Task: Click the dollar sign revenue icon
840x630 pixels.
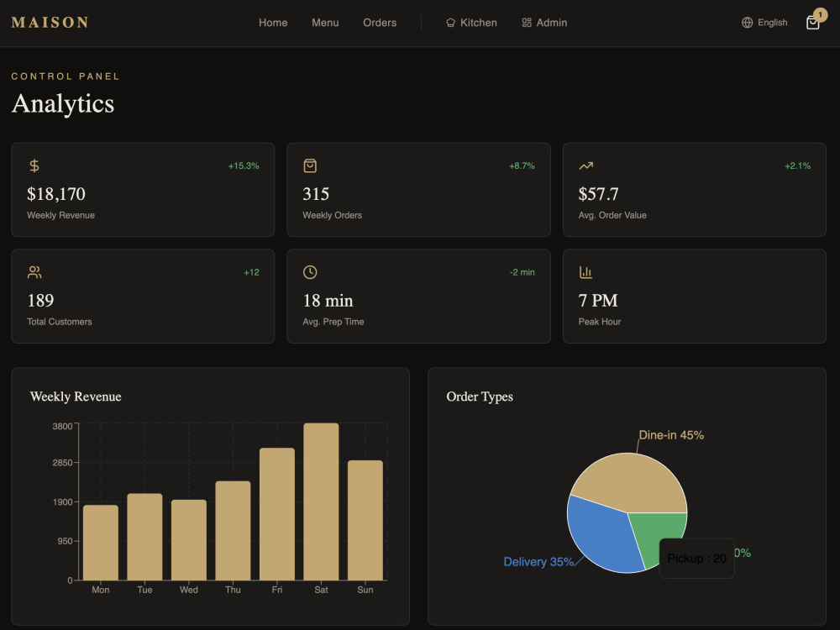Action: tap(34, 165)
